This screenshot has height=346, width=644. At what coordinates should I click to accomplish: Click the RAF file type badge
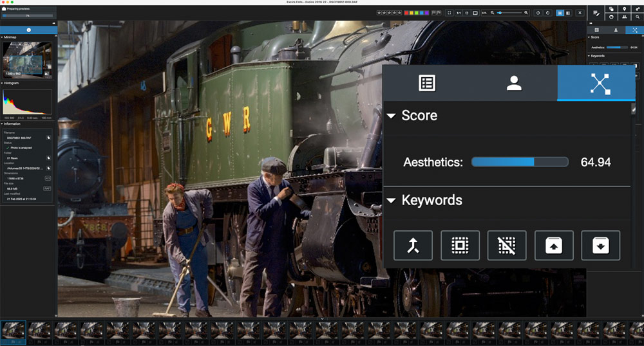tap(47, 188)
